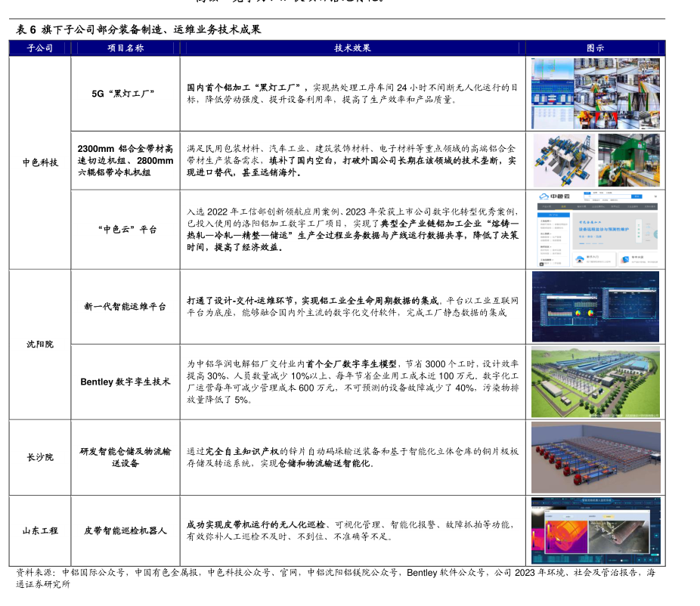The width and height of the screenshot is (700, 606).
Task: Select the 沈阳院 company cell
Action: (x=40, y=344)
